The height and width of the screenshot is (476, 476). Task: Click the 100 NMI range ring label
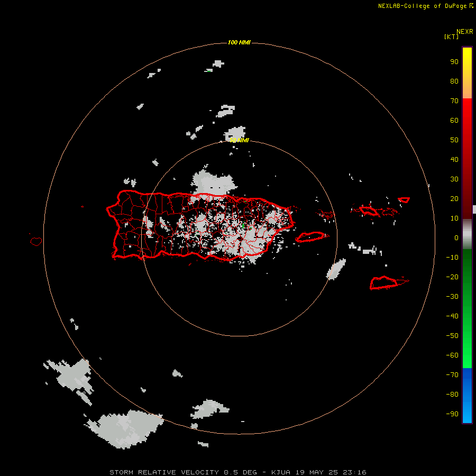point(239,42)
